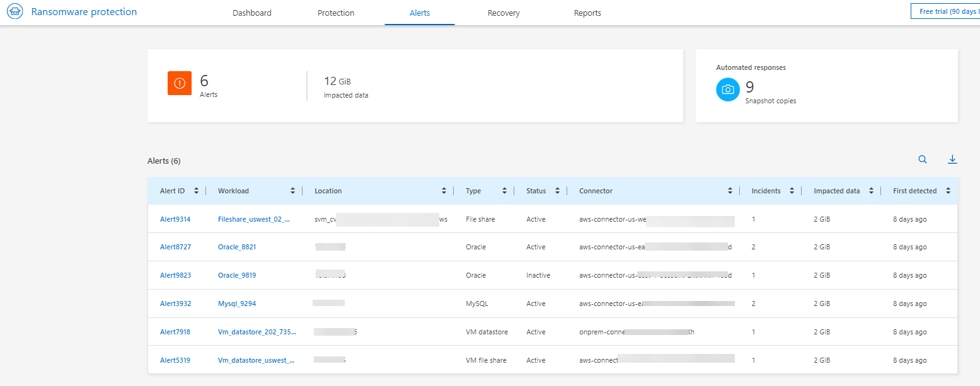Select the Mysql_9294 workload link
Viewport: 980px width, 386px height.
(x=237, y=304)
